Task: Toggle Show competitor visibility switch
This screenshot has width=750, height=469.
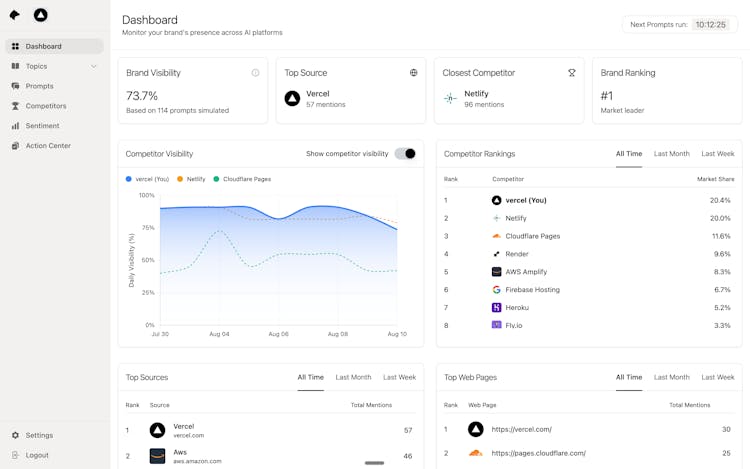Action: (405, 154)
